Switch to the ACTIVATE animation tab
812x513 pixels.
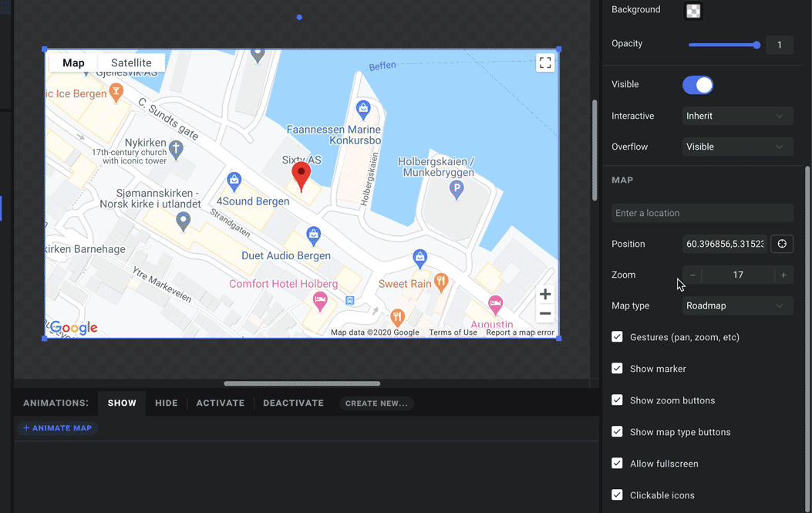(220, 403)
